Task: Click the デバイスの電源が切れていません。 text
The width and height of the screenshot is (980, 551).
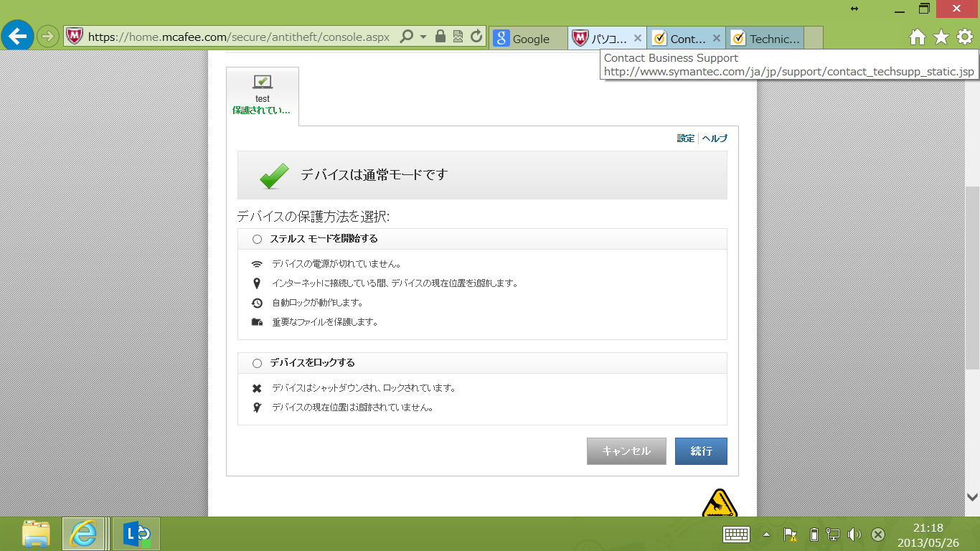Action: click(x=336, y=264)
